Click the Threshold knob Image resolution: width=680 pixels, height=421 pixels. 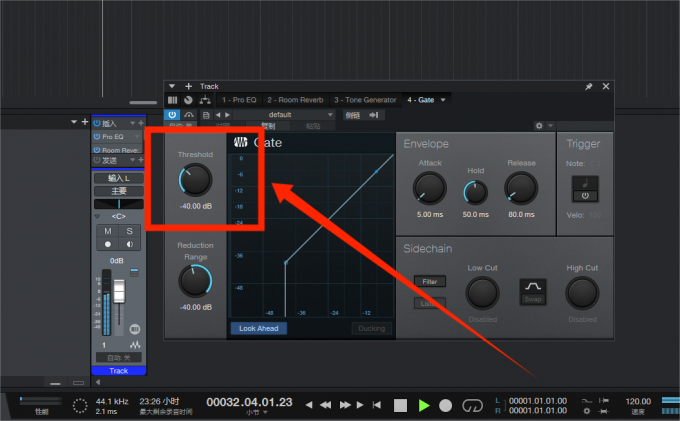tap(195, 180)
